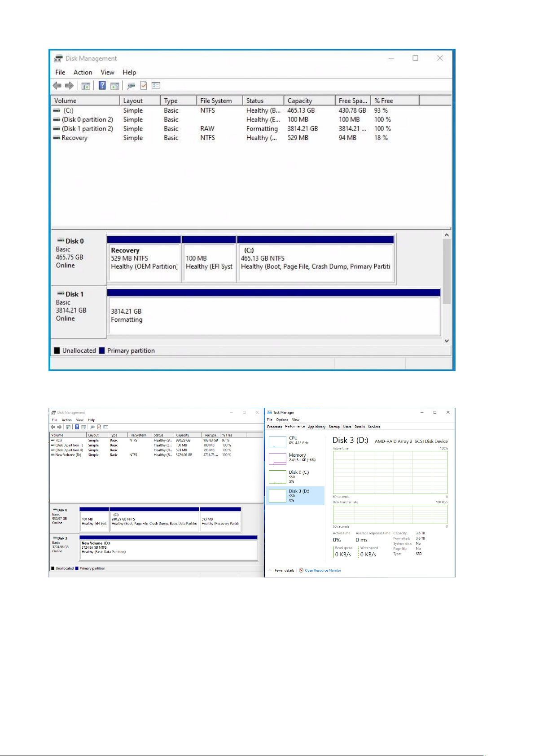Image resolution: width=535 pixels, height=756 pixels.
Task: Click scroll down arrow in large Disk Management pane
Action: coord(447,341)
